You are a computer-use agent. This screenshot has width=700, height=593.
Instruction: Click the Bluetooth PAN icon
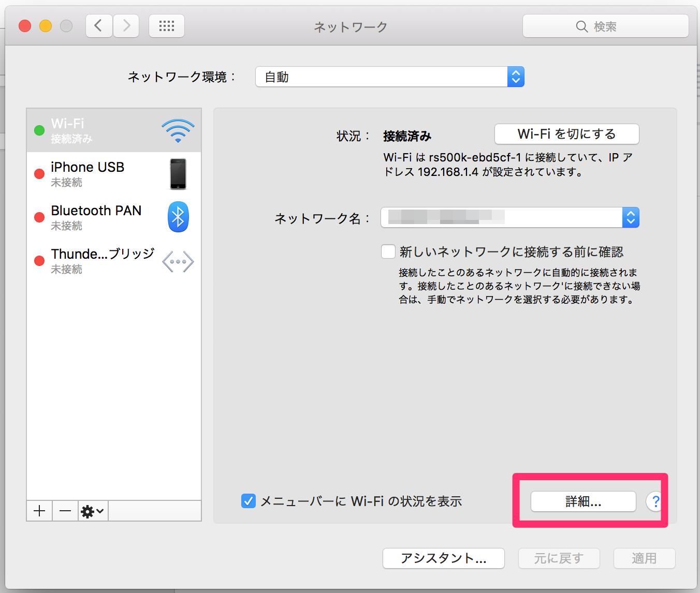click(178, 217)
